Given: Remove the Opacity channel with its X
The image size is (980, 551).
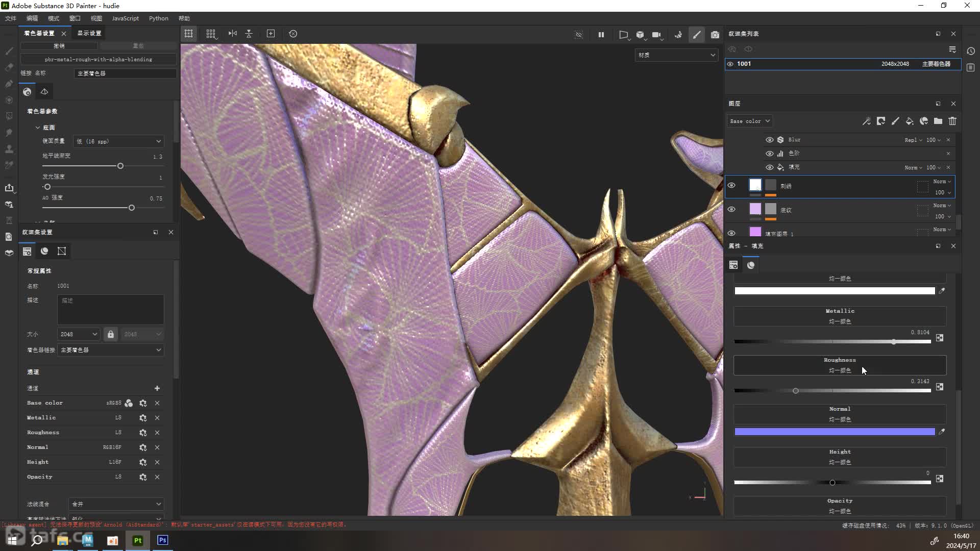Looking at the screenshot, I should (x=157, y=477).
